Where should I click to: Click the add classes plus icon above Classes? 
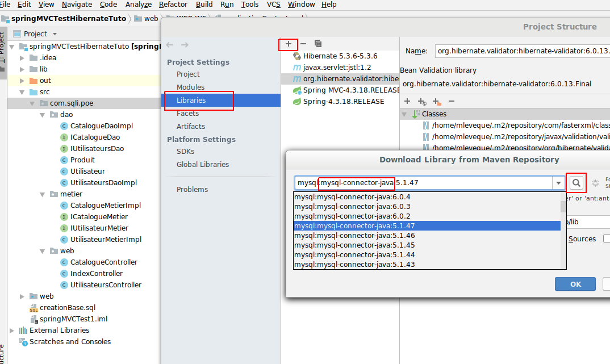[407, 101]
